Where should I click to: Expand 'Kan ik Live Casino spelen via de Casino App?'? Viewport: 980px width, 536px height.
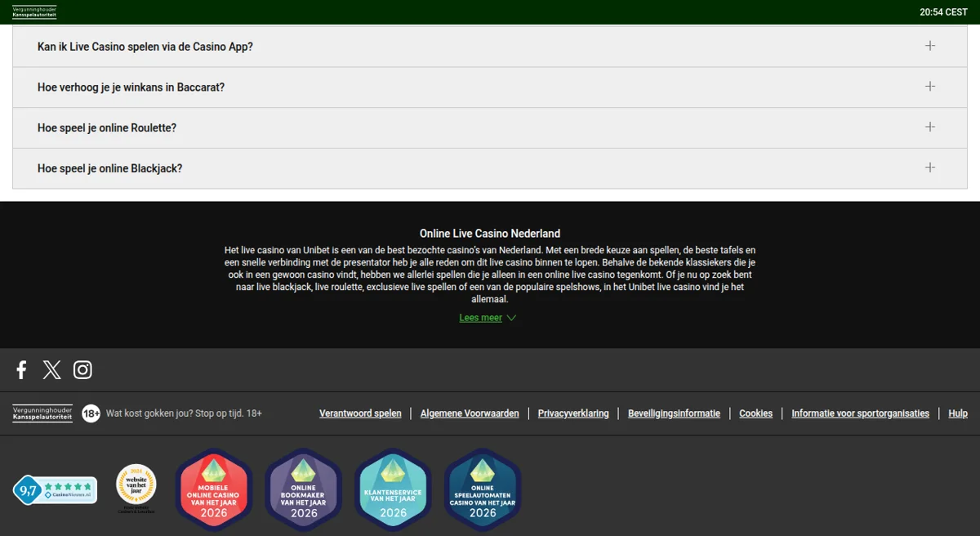[490, 47]
